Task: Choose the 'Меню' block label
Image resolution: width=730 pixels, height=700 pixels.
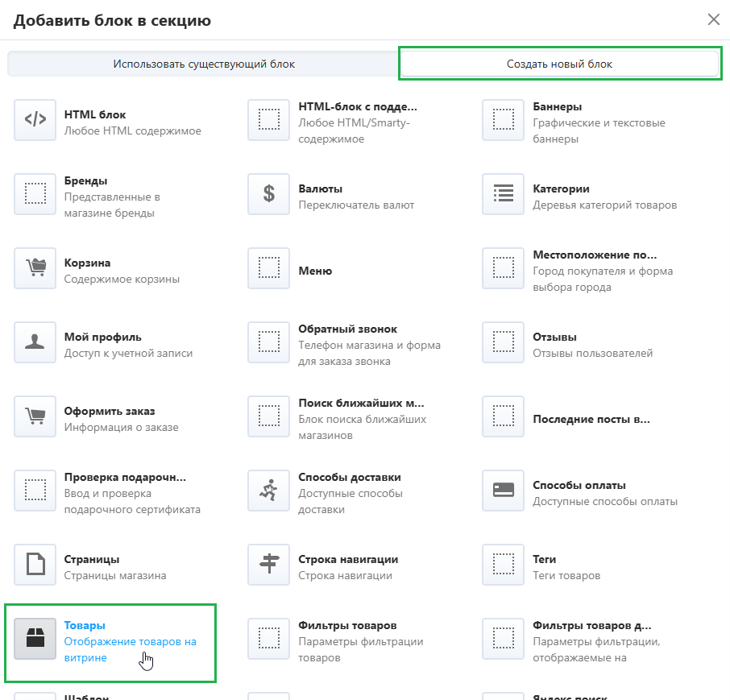Action: click(315, 271)
